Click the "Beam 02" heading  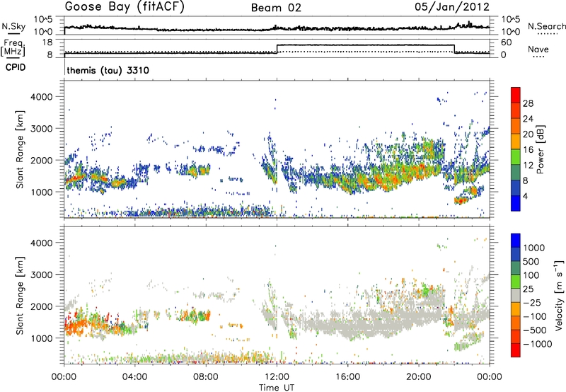[x=276, y=8]
